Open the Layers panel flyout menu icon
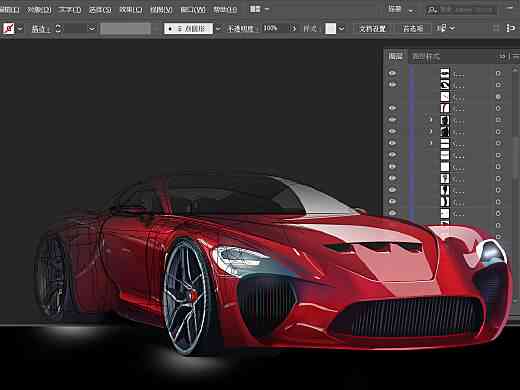This screenshot has height=390, width=520. tap(515, 56)
